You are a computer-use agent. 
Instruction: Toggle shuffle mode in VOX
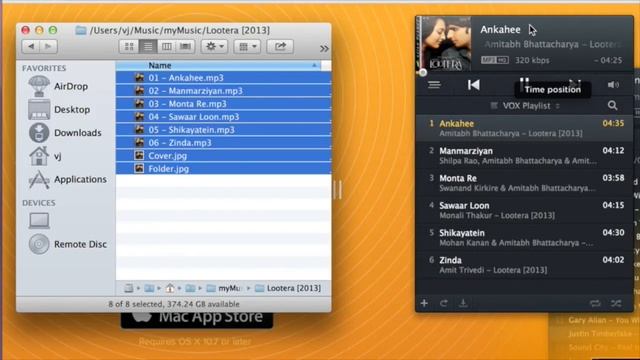[616, 303]
